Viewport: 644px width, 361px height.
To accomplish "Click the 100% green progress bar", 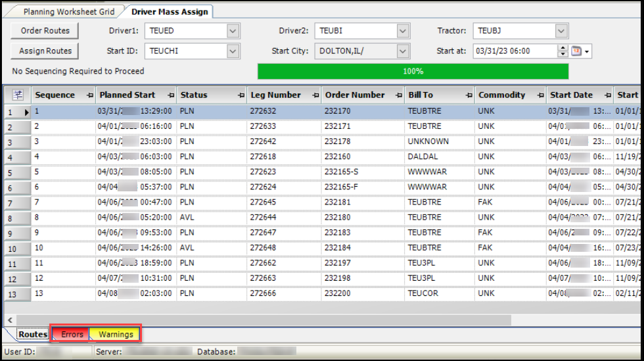I will (413, 71).
